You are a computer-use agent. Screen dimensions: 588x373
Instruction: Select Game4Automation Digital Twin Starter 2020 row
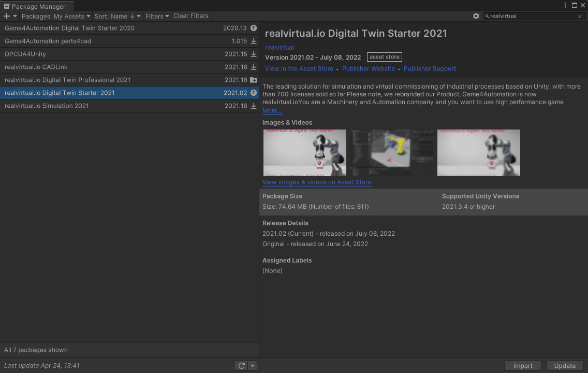pyautogui.click(x=129, y=28)
